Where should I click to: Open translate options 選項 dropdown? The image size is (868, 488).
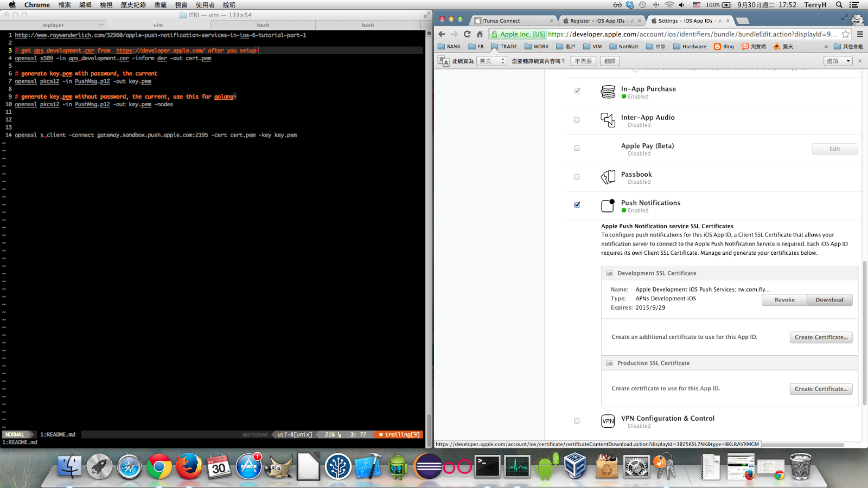[x=838, y=61]
